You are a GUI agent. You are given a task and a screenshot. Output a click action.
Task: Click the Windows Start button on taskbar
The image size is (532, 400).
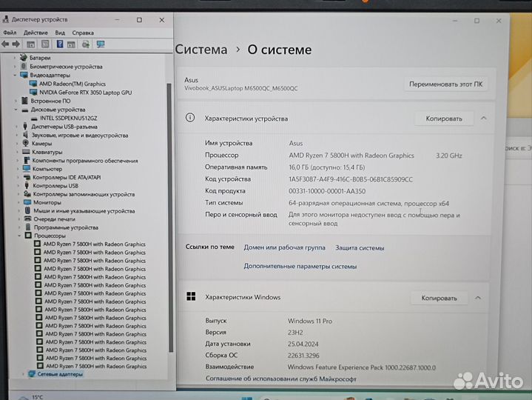247,398
